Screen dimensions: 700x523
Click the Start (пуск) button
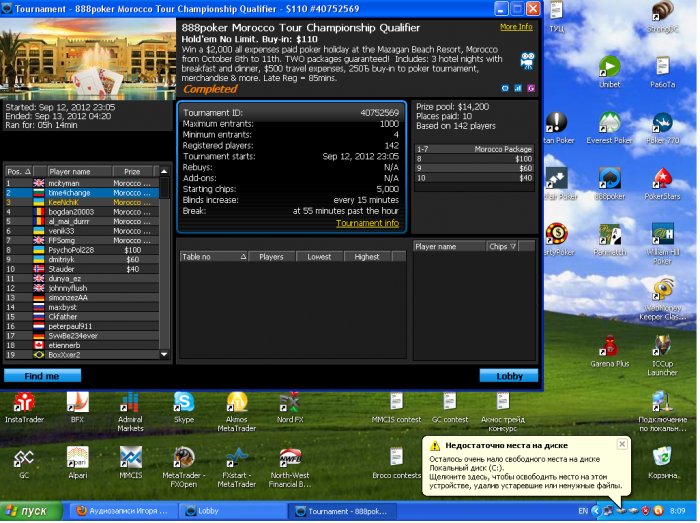[30, 511]
